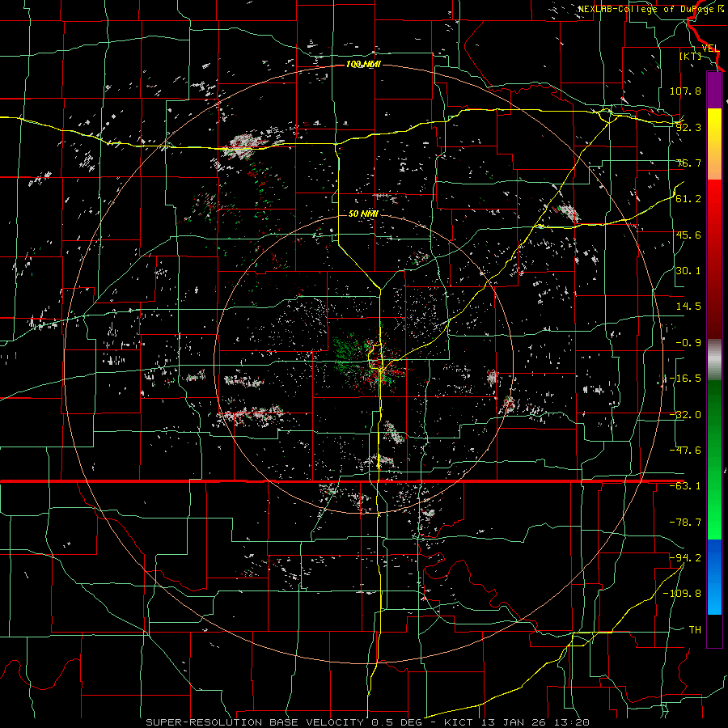Pick the purple segment of the color bar

tap(714, 90)
